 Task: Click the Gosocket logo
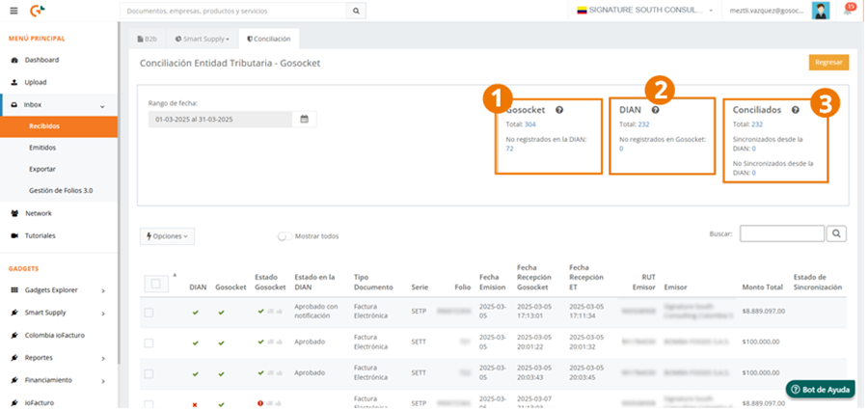(37, 11)
